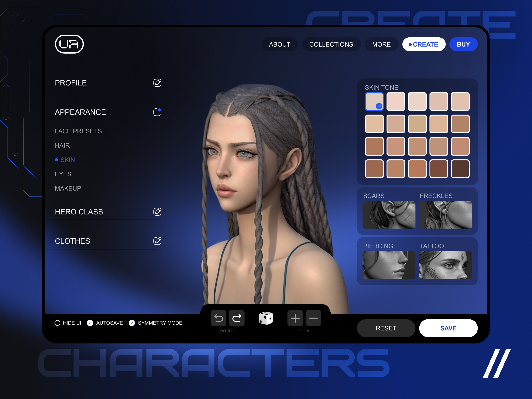Zoom in with the plus icon
Image resolution: width=532 pixels, height=399 pixels.
click(295, 318)
